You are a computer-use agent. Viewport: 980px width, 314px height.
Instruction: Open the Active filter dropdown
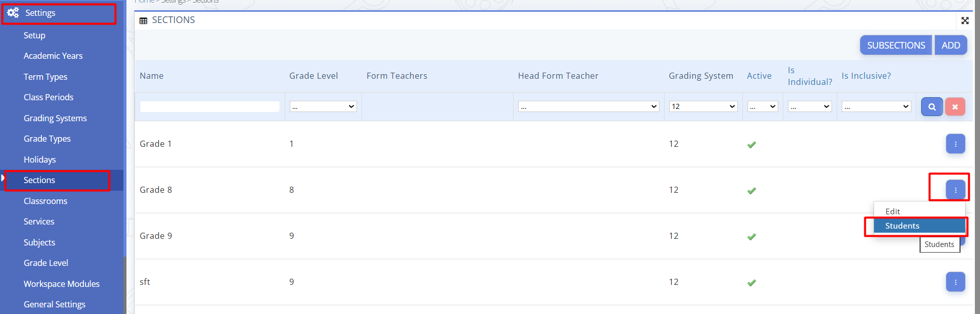[762, 106]
